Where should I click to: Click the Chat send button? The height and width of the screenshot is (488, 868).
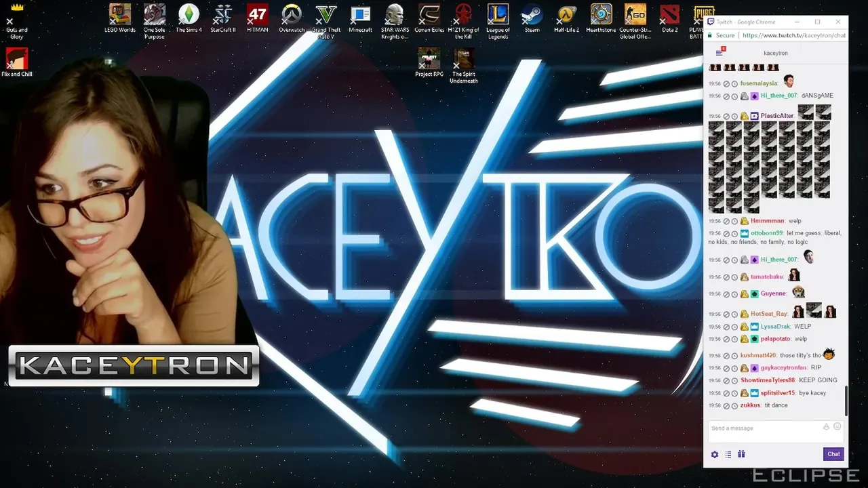point(833,454)
